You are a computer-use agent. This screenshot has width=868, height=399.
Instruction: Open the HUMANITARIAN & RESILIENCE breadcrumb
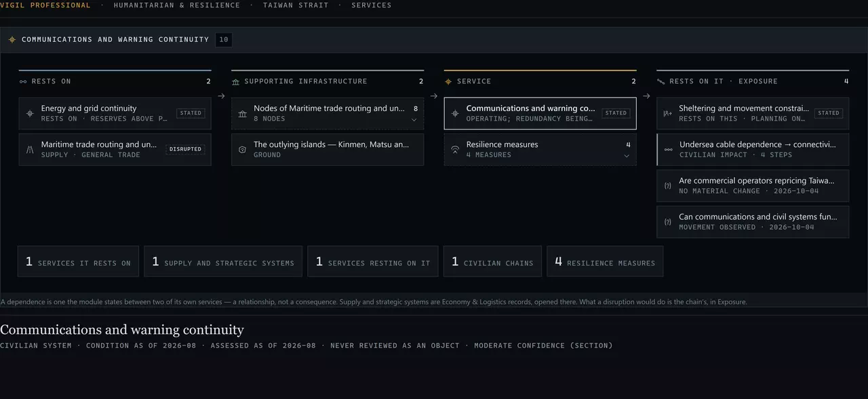pyautogui.click(x=177, y=5)
